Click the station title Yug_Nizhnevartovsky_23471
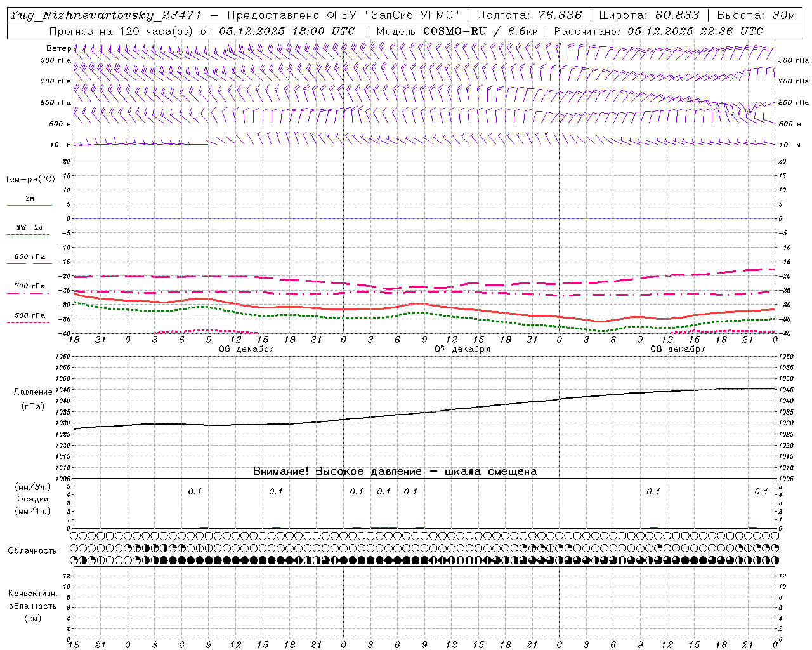The height and width of the screenshot is (650, 812). coord(105,15)
